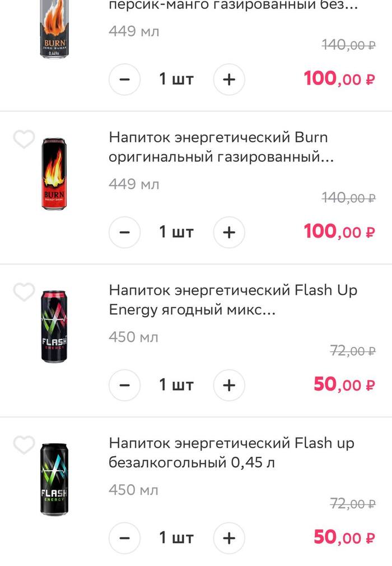Add one more Flash Up berry mix

click(229, 385)
